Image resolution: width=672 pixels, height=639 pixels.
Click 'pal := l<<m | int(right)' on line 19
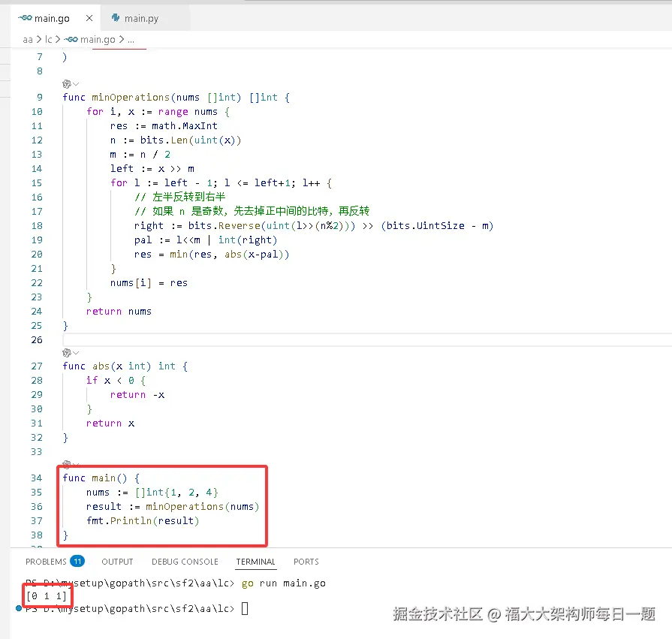click(x=206, y=240)
